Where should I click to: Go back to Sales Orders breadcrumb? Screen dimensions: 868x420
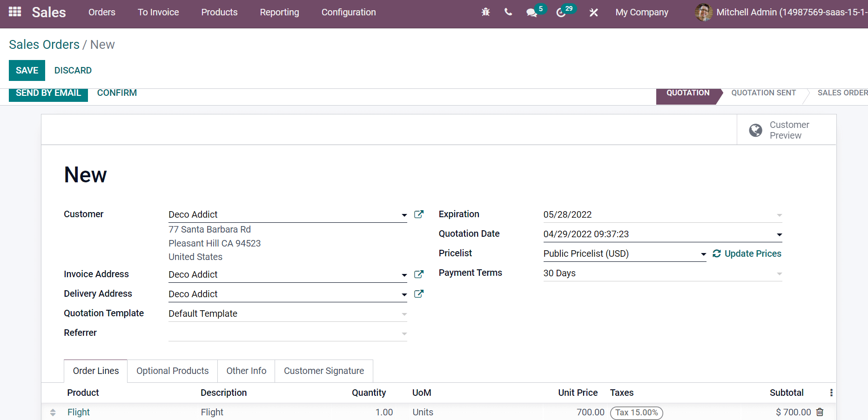click(x=44, y=45)
